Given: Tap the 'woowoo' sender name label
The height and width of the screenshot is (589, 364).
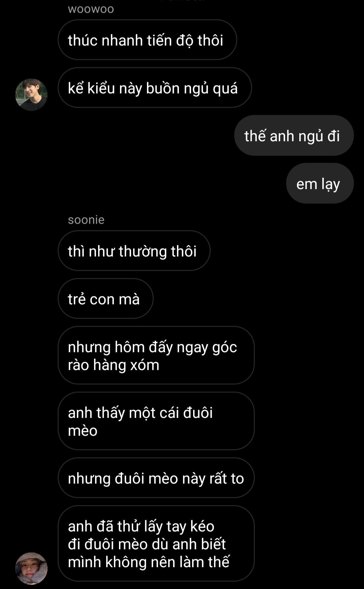Looking at the screenshot, I should (91, 9).
